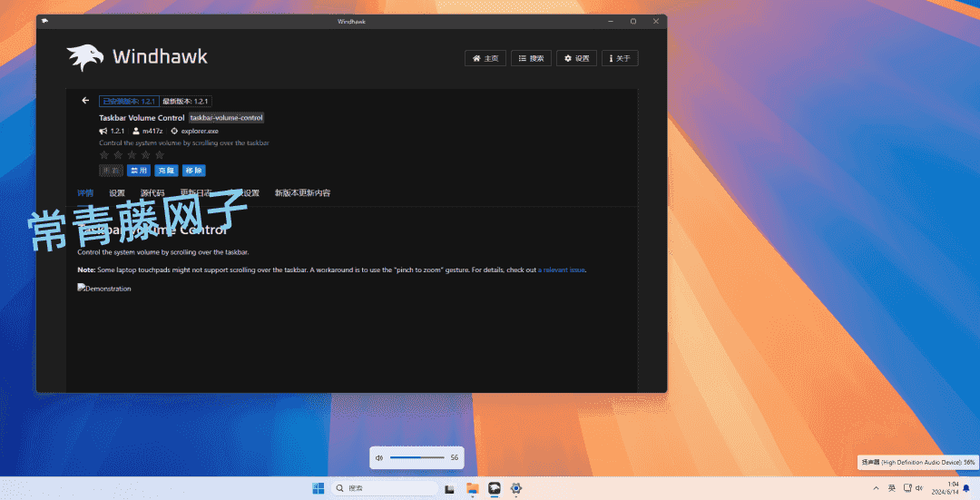The image size is (980, 500).
Task: Click the taskbar-volume-control id tag
Action: click(226, 117)
